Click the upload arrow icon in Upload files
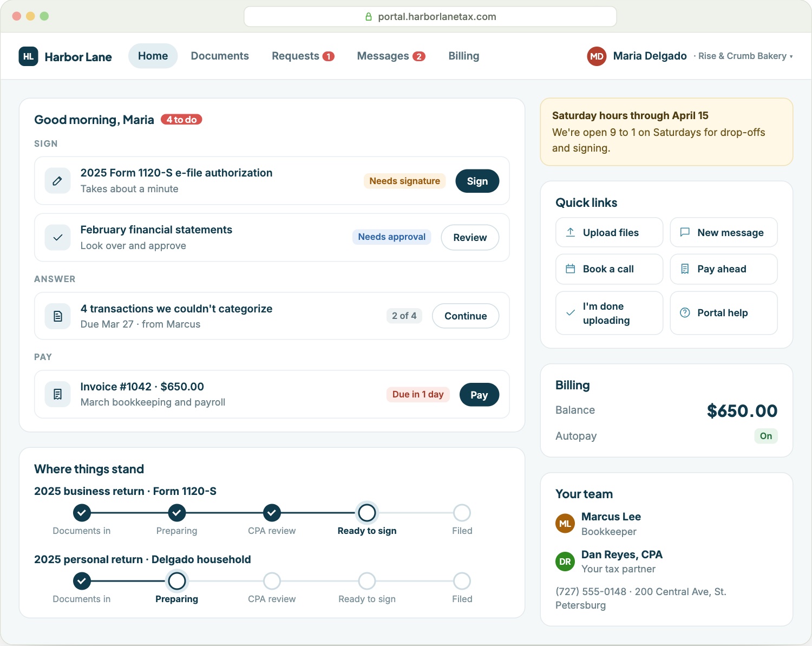 [x=571, y=232]
